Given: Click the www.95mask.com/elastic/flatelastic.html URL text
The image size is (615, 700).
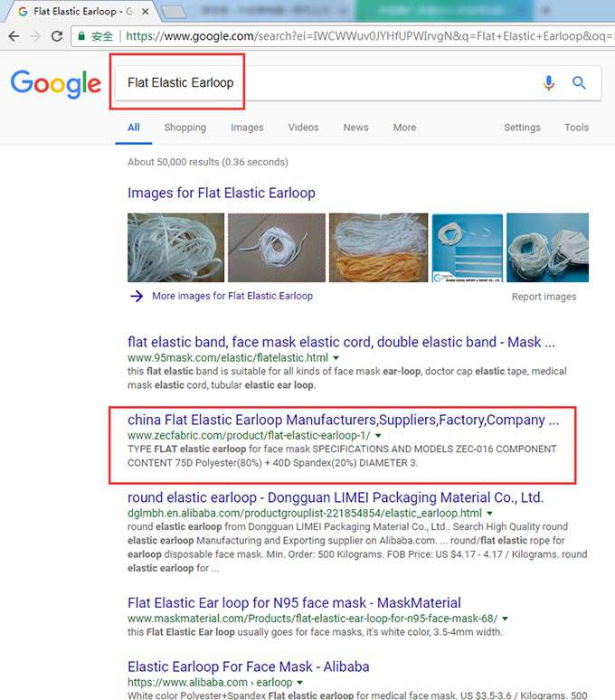Looking at the screenshot, I should coord(228,358).
